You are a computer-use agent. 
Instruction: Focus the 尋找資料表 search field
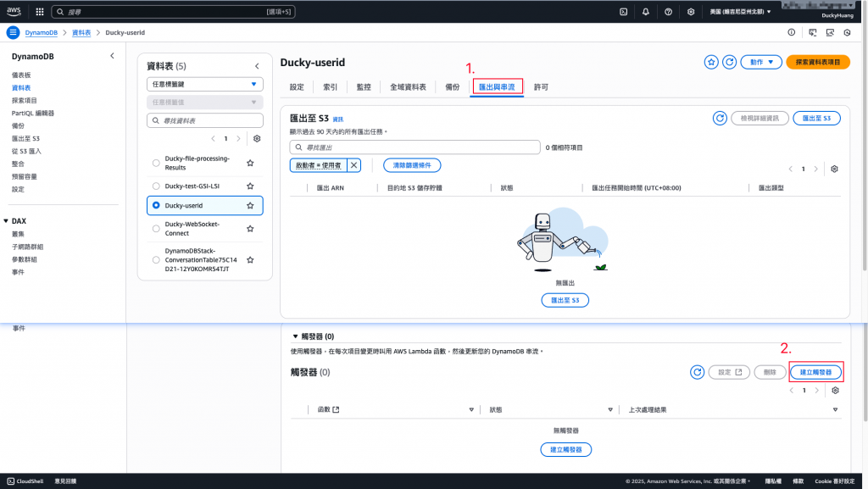205,120
